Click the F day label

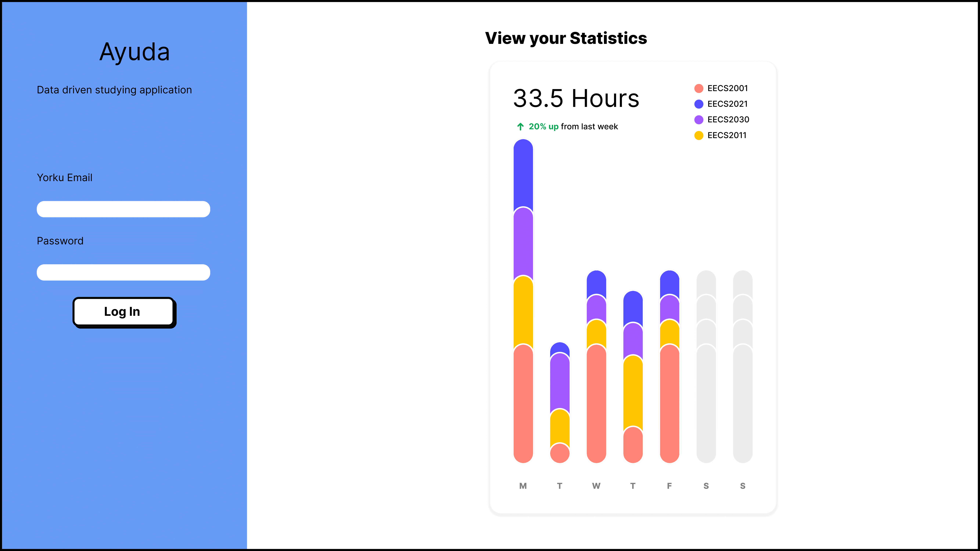669,486
